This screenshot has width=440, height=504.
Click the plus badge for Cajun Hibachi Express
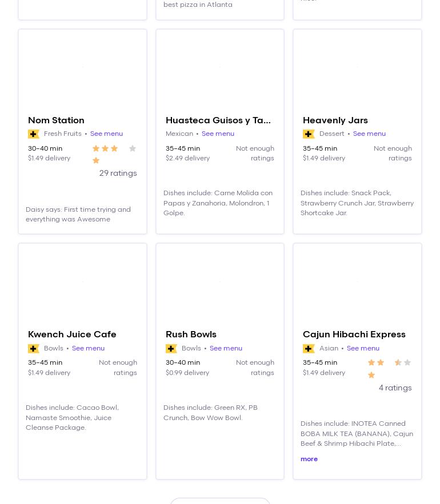(309, 349)
